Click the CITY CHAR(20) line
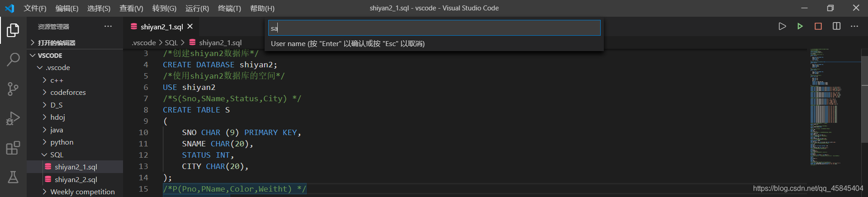Screen dimensions: 868x197 click(215, 166)
